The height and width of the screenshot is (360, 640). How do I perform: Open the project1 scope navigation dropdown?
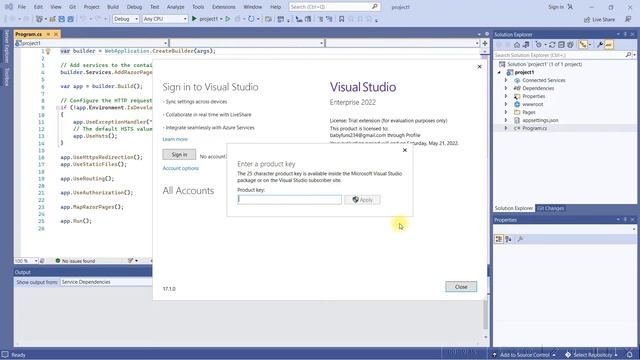click(x=91, y=43)
